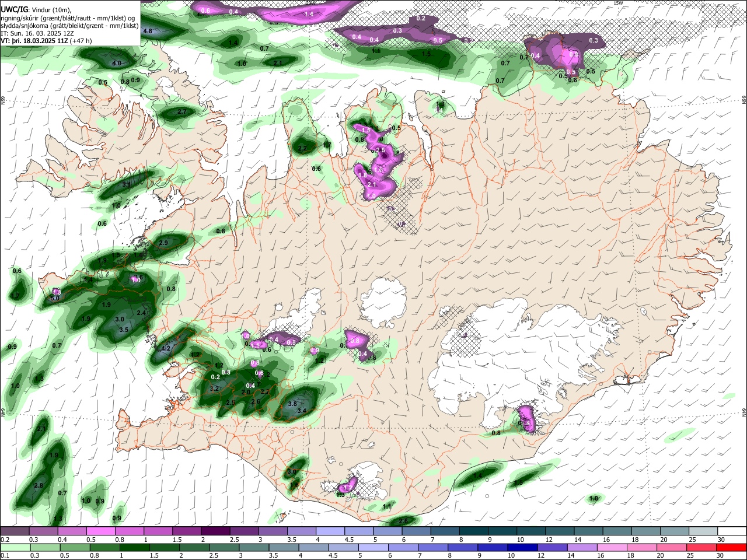Select the 4.0 rain value label
The height and width of the screenshot is (560, 747).
[x=117, y=63]
